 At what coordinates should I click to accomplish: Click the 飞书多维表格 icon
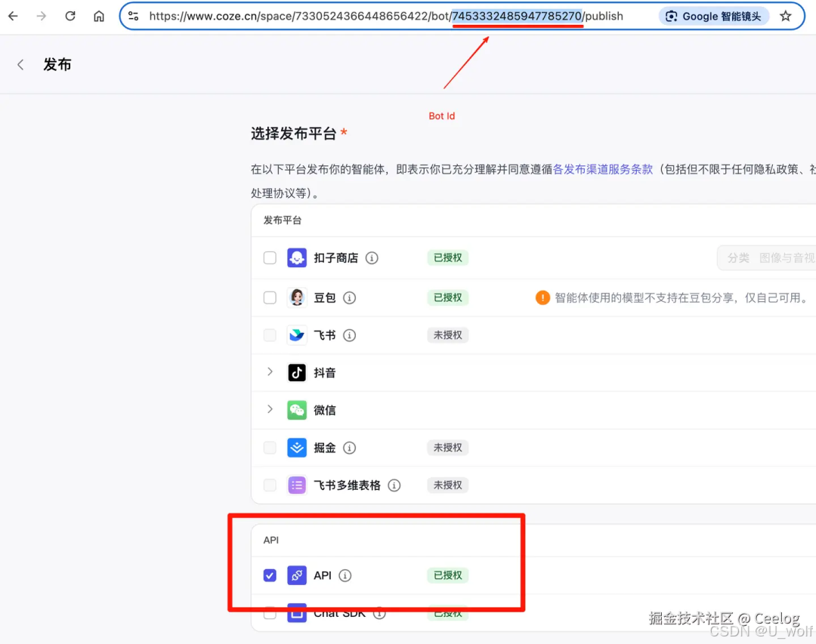[297, 485]
